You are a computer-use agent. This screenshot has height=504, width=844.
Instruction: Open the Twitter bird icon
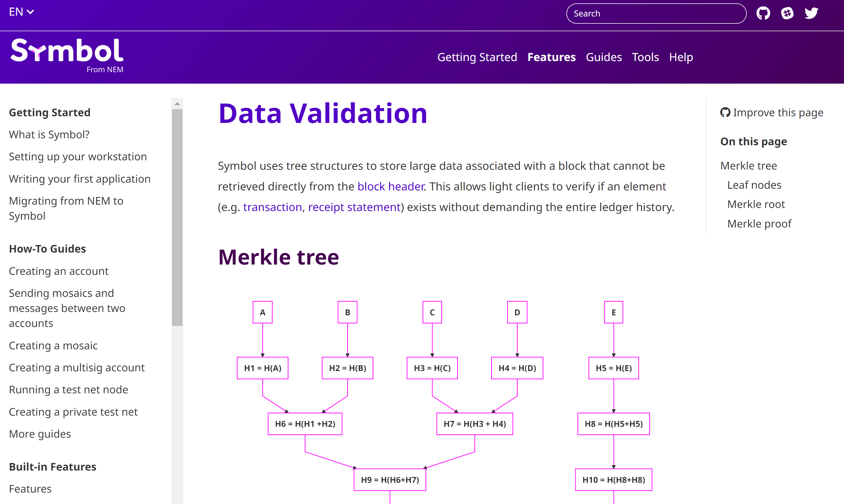pos(811,14)
